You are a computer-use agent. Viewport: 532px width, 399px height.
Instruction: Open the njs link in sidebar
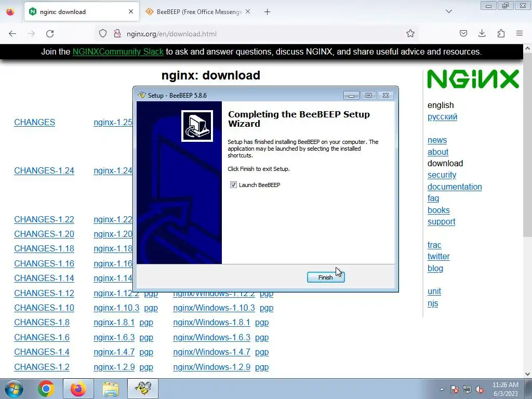(433, 303)
